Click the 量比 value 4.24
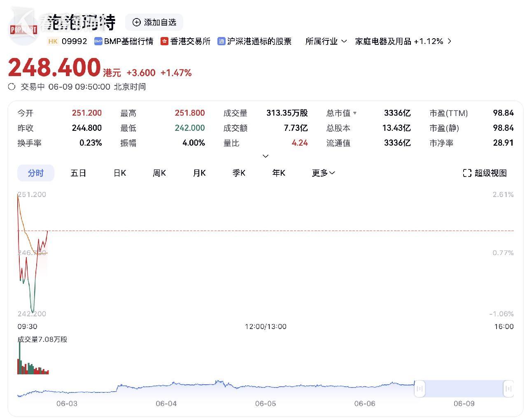527x420 pixels. point(300,143)
